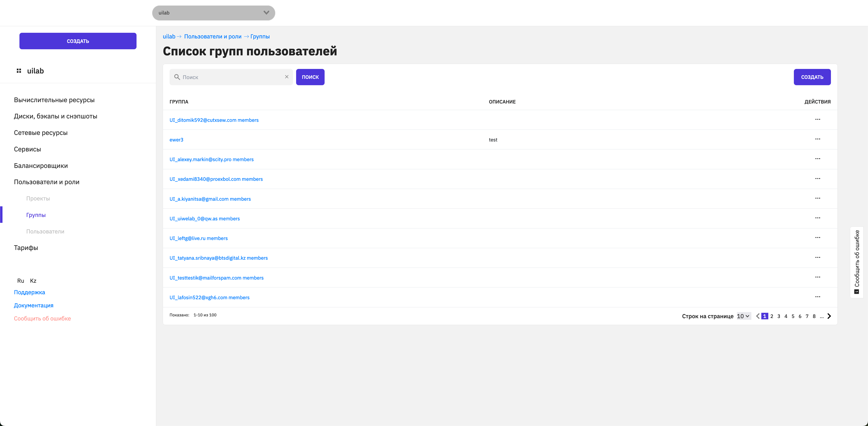Open group UI_leftg@live.ru members
This screenshot has height=426, width=868.
pyautogui.click(x=198, y=238)
